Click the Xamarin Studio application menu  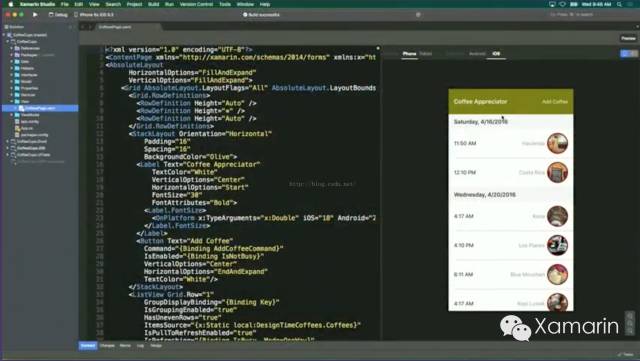pos(37,4)
